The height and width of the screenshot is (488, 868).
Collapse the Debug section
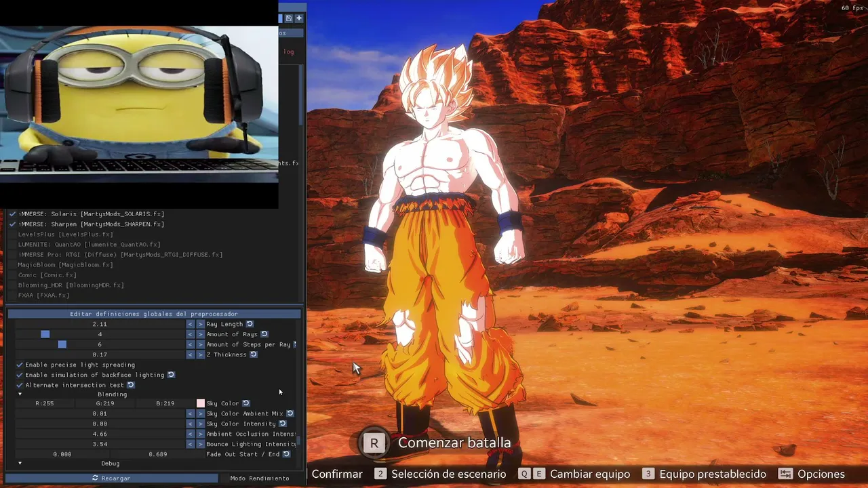click(x=20, y=464)
